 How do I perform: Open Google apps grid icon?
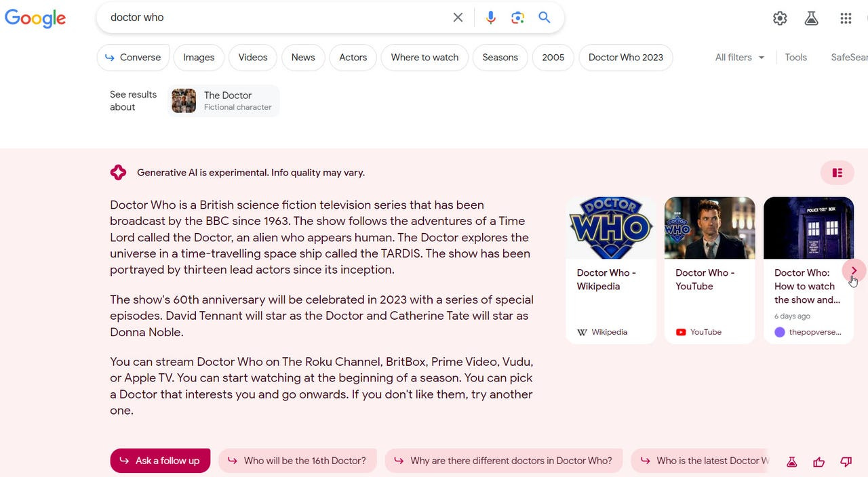[845, 18]
